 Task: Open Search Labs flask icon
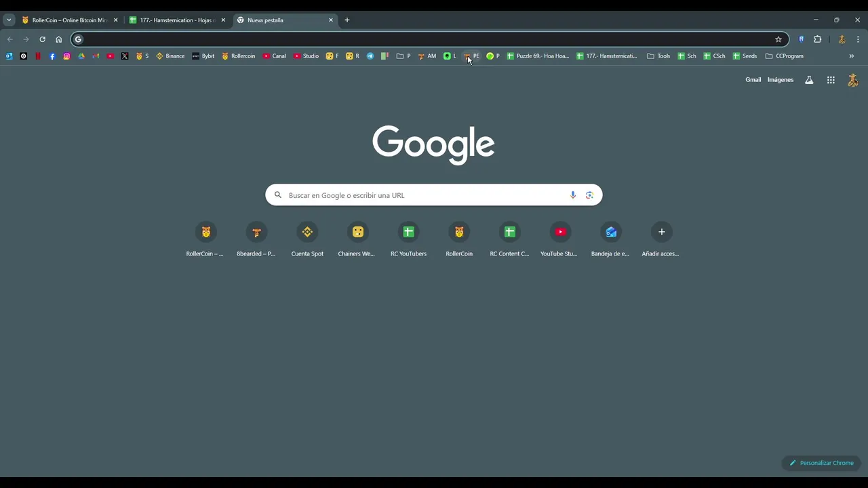809,80
